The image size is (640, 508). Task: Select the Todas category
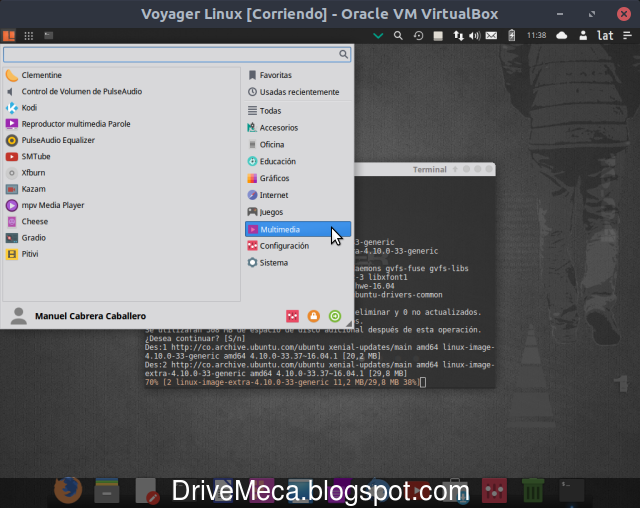tap(298, 111)
